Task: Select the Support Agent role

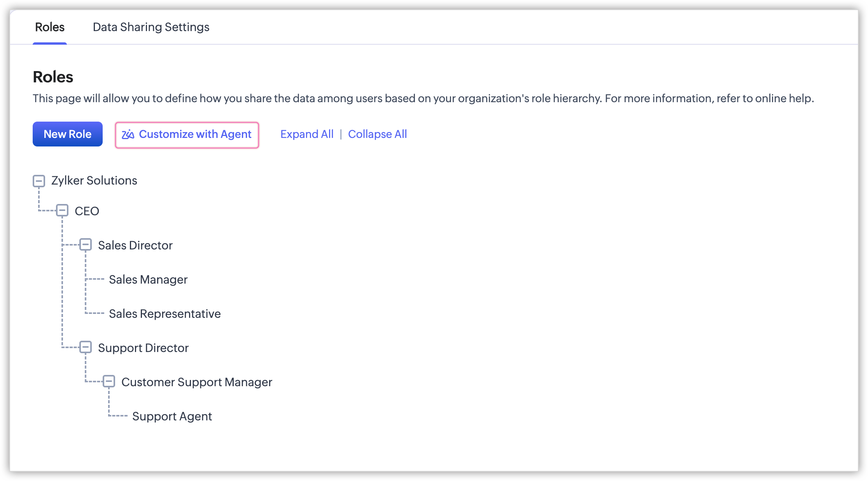Action: (172, 416)
